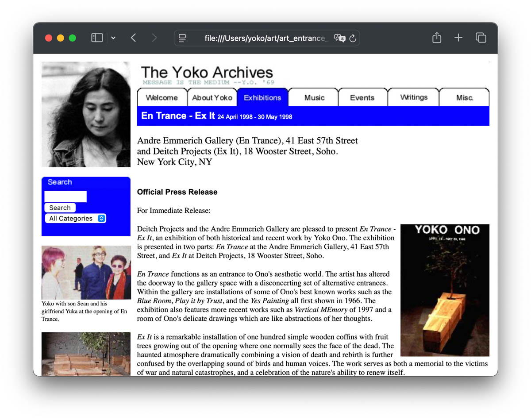Image resolution: width=531 pixels, height=420 pixels.
Task: Reload the current page
Action: coord(353,39)
